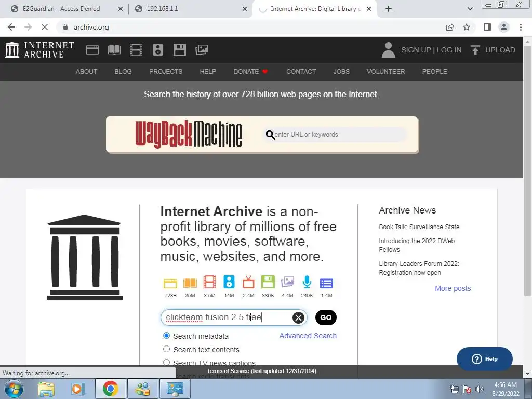Open the Software floppy icon in top nav

[179, 50]
